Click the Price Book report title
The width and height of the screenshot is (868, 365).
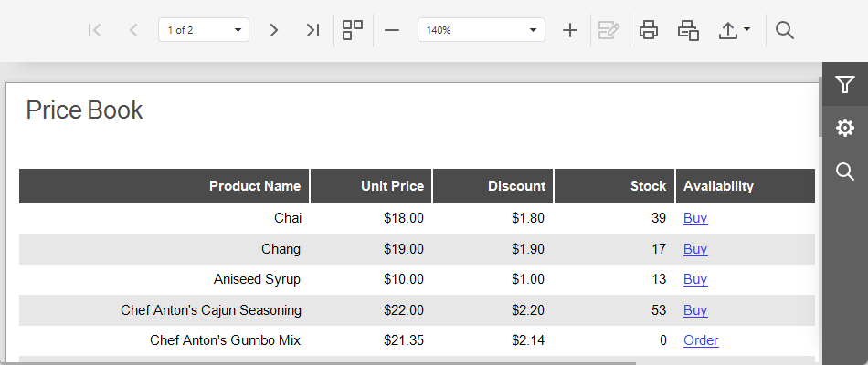[84, 110]
